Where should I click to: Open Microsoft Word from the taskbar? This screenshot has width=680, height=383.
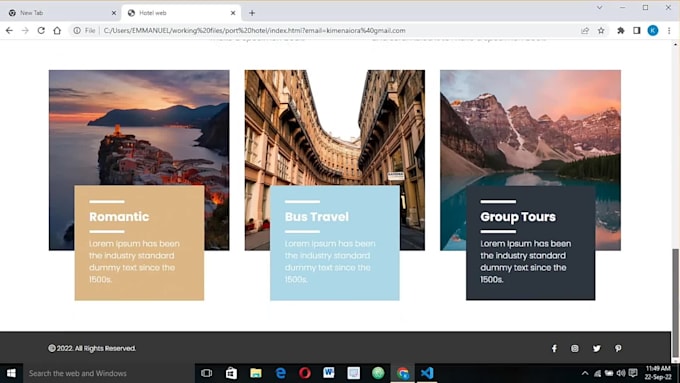tap(329, 373)
